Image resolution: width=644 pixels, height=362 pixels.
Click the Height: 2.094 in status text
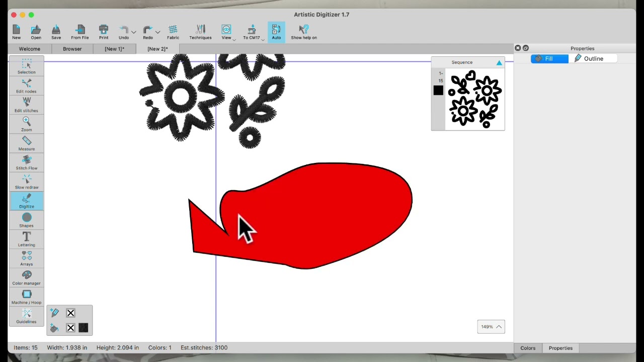[118, 347]
